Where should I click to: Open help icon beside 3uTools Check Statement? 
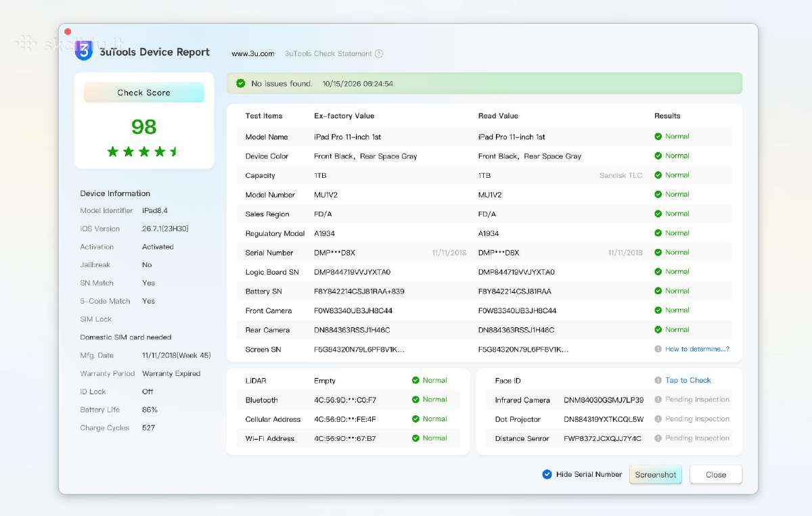(x=379, y=54)
